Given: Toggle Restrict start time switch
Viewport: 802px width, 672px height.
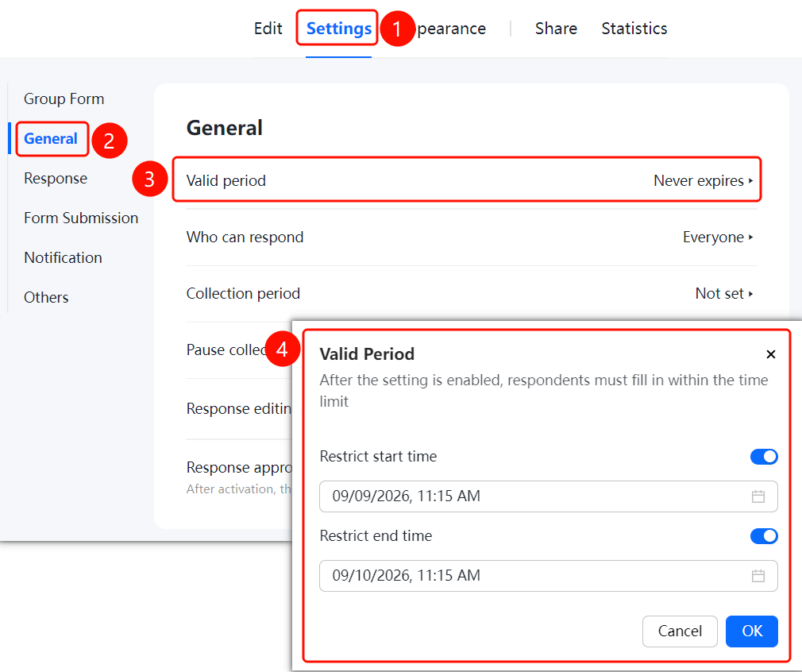Looking at the screenshot, I should pyautogui.click(x=764, y=457).
